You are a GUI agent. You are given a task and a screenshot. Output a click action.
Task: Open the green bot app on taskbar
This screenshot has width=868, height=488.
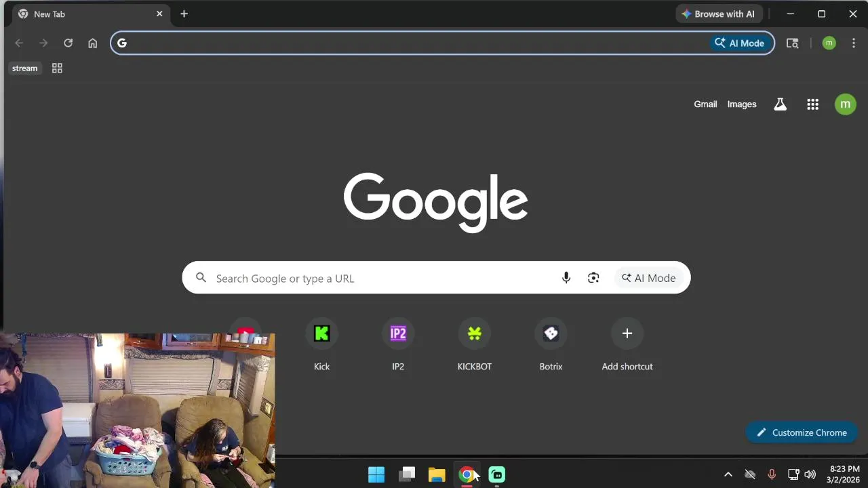[497, 474]
